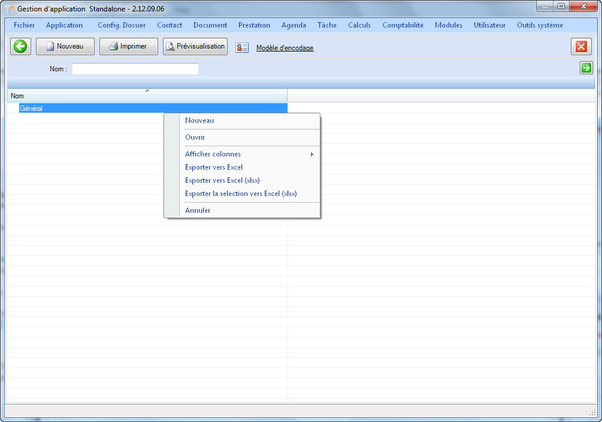Expand the Afficher colonnes submenu

(x=213, y=154)
